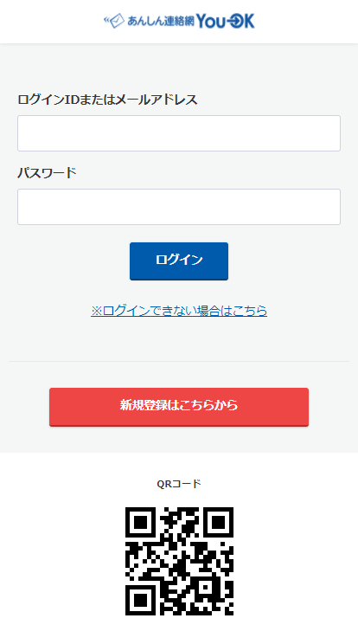Click the center of the QR code pattern
The image size is (358, 644).
pyautogui.click(x=179, y=561)
